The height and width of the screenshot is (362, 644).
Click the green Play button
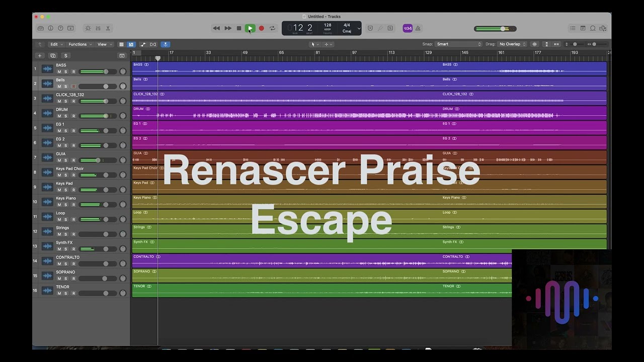pos(250,28)
